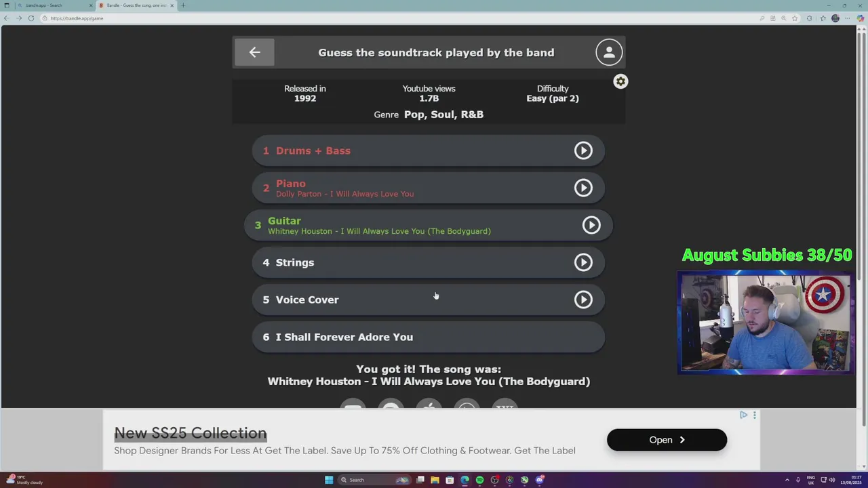Go back with the Bandle back arrow
This screenshot has width=868, height=488.
click(254, 52)
